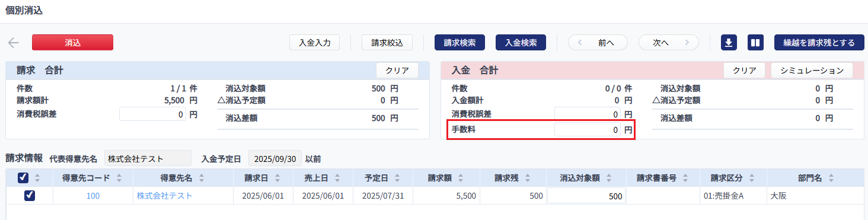Focus the 手数料 input field
The height and width of the screenshot is (220, 868).
588,130
